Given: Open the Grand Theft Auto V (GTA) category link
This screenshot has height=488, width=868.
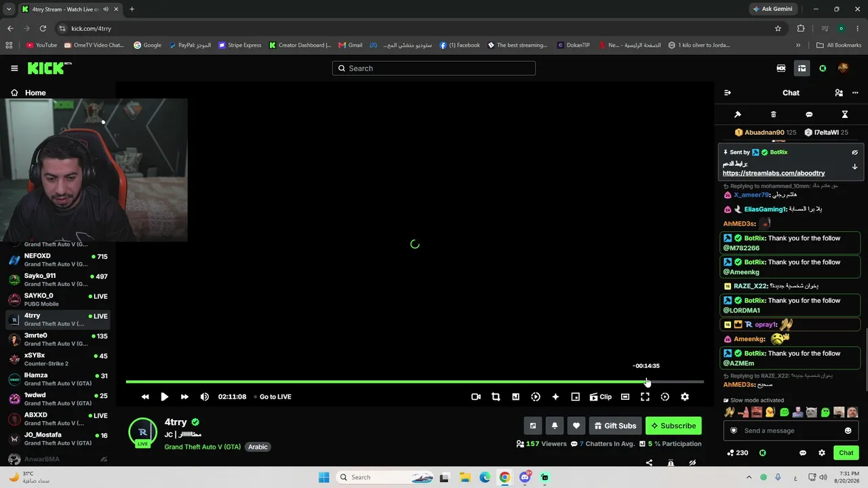Looking at the screenshot, I should pos(203,447).
